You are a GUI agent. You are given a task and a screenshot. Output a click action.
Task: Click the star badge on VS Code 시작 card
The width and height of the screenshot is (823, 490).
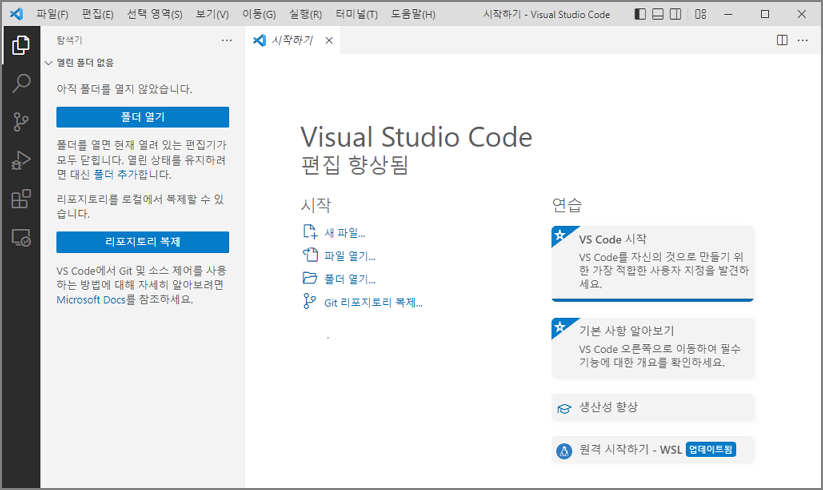tap(561, 235)
